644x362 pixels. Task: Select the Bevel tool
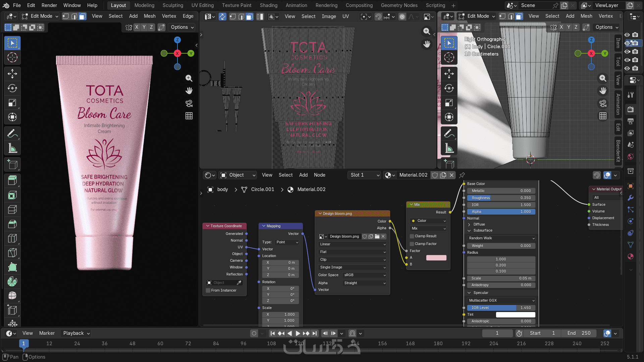click(x=12, y=209)
